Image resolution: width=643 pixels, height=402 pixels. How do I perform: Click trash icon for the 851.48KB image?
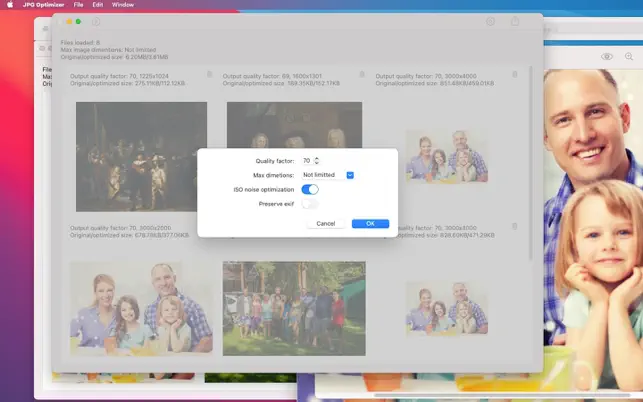(x=515, y=74)
